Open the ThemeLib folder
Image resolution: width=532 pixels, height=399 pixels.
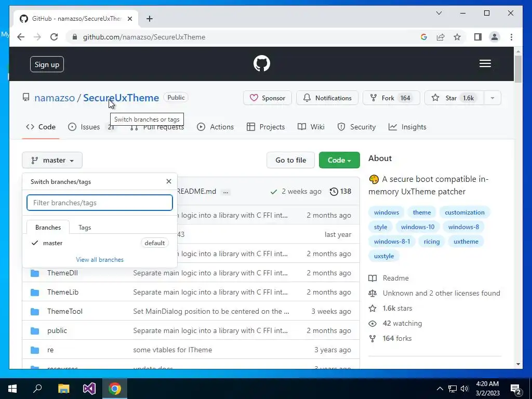pos(63,292)
